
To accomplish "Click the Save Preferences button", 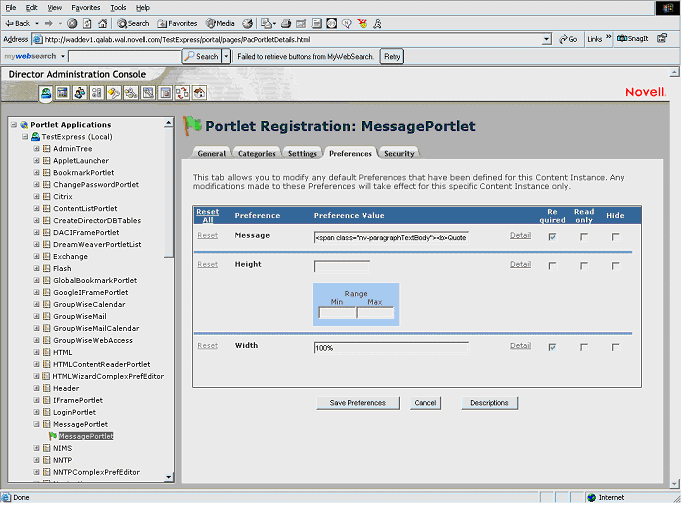I will click(x=357, y=403).
